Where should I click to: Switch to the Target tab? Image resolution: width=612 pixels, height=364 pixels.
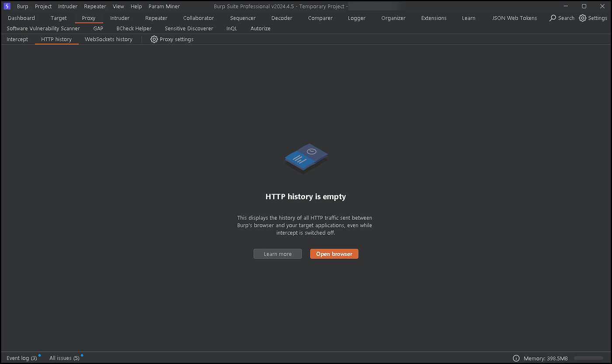click(x=59, y=18)
